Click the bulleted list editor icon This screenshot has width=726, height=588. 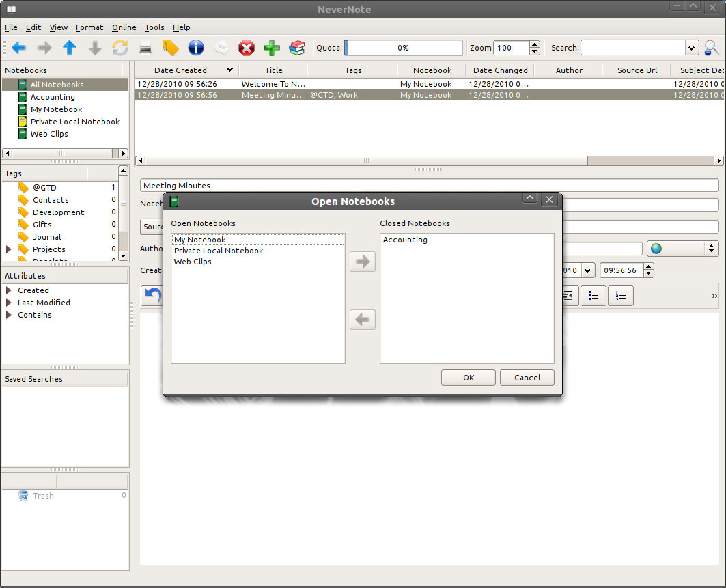pos(593,296)
